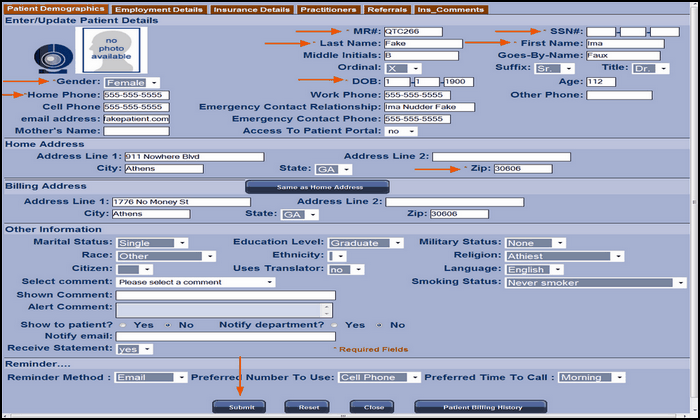Select Yes for Show to patient
The width and height of the screenshot is (700, 420).
click(x=123, y=325)
